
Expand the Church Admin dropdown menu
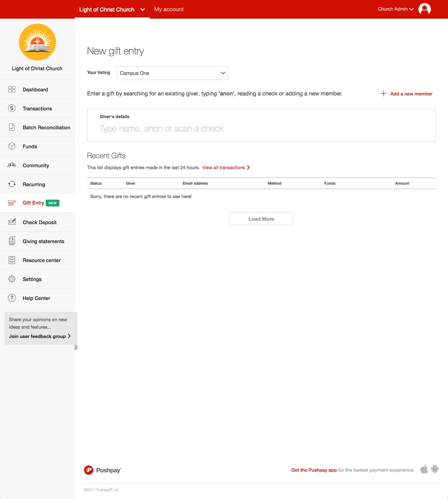(x=395, y=9)
